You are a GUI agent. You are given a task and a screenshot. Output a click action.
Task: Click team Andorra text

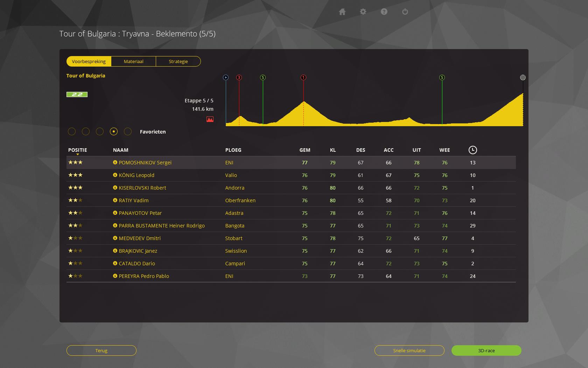pos(235,188)
